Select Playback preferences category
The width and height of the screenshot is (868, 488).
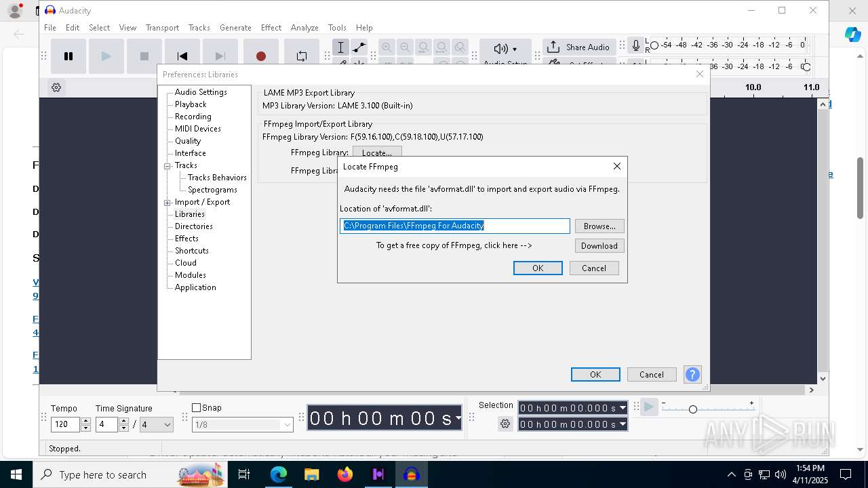[191, 104]
